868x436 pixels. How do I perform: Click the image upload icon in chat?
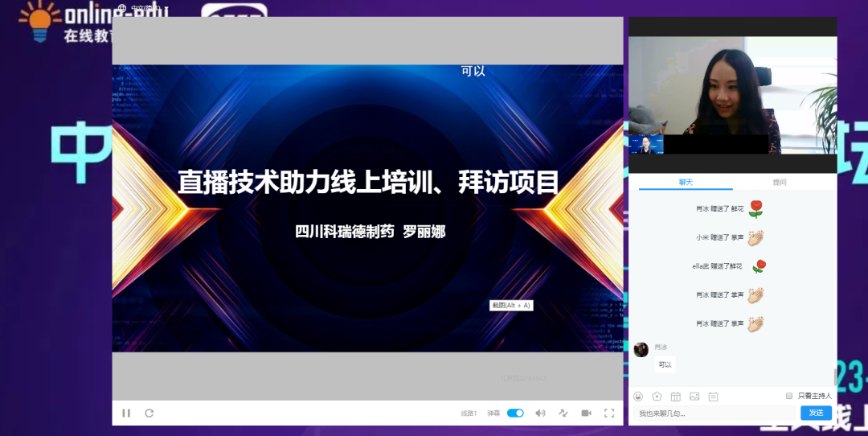(694, 396)
